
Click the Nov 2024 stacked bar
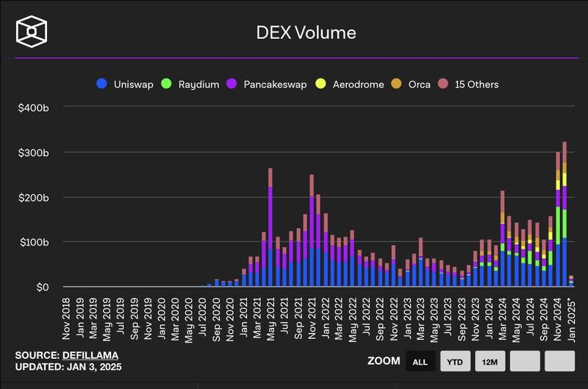pos(558,219)
